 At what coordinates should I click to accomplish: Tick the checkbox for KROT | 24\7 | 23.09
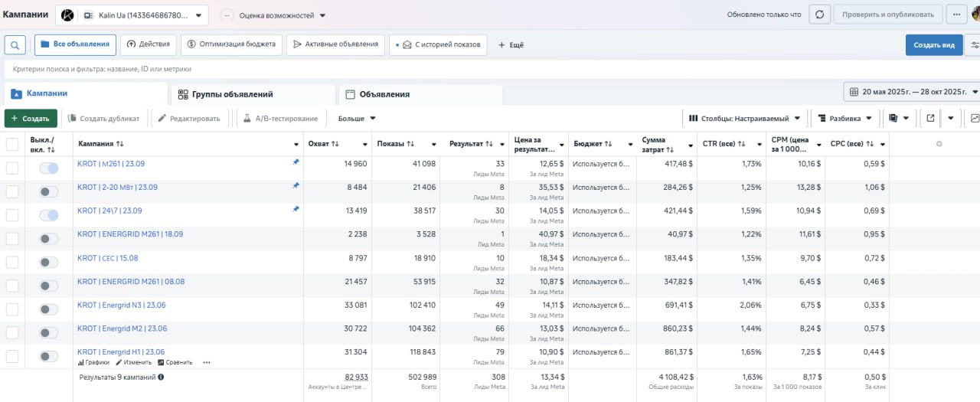click(12, 215)
